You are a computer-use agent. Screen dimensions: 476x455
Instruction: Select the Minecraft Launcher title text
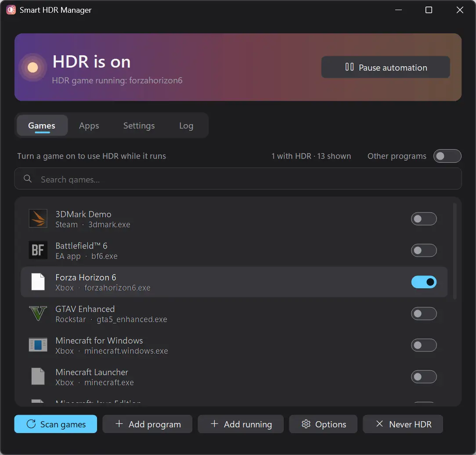click(92, 372)
